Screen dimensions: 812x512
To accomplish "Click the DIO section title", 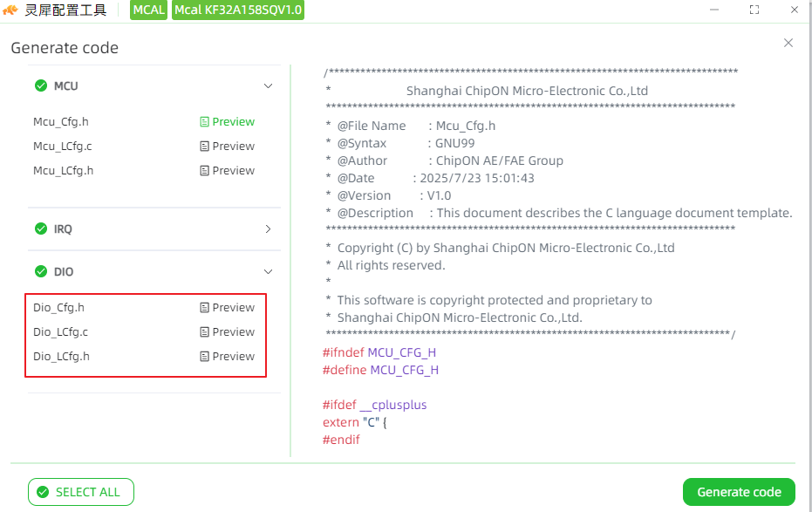I will click(x=64, y=271).
